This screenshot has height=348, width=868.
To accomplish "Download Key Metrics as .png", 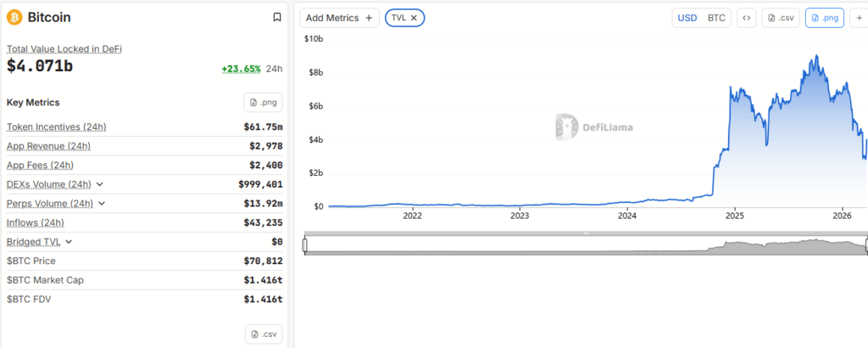I will tap(263, 103).
